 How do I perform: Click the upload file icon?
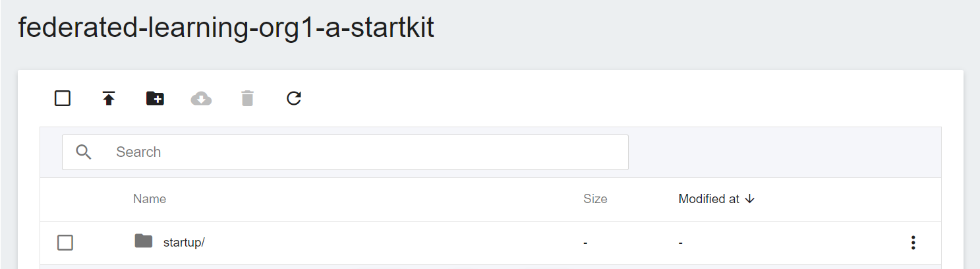click(109, 99)
